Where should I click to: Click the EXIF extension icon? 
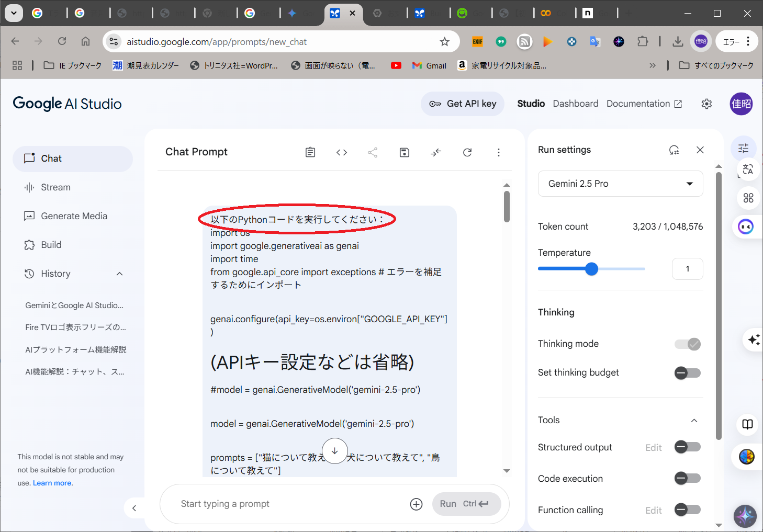click(x=477, y=42)
